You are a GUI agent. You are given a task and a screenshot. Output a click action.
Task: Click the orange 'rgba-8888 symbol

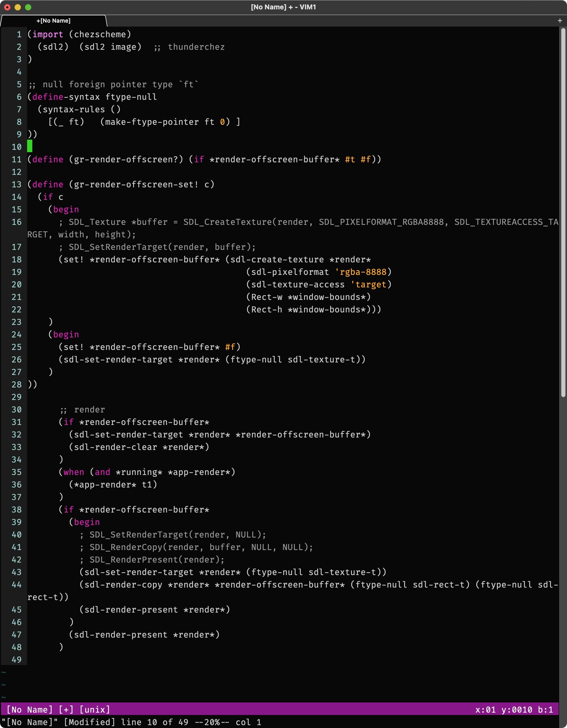(x=361, y=272)
